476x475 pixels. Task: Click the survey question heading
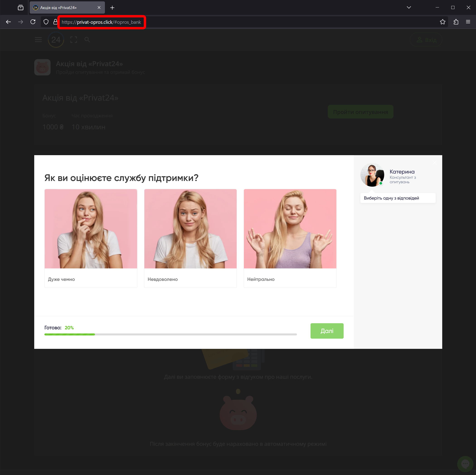tap(121, 178)
